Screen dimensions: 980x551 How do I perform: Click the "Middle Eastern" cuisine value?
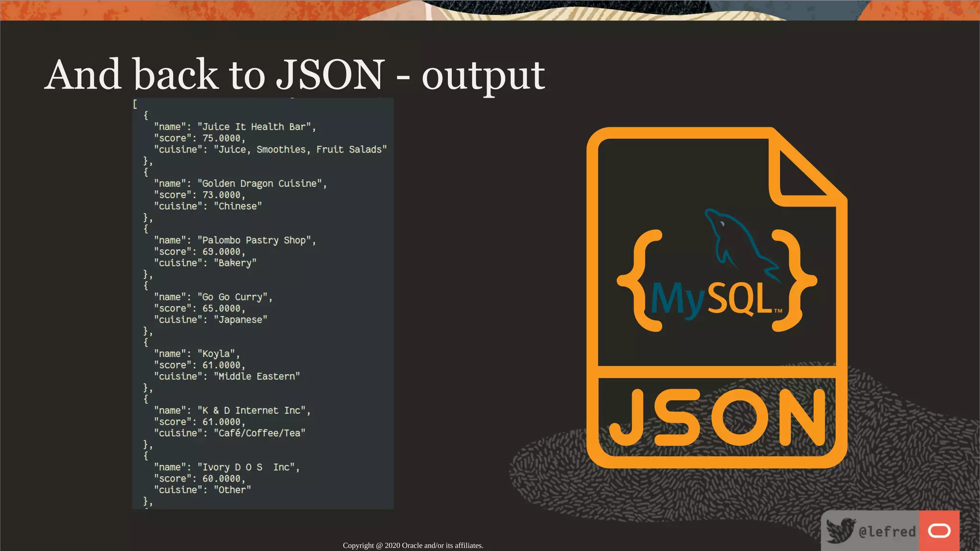(x=257, y=376)
